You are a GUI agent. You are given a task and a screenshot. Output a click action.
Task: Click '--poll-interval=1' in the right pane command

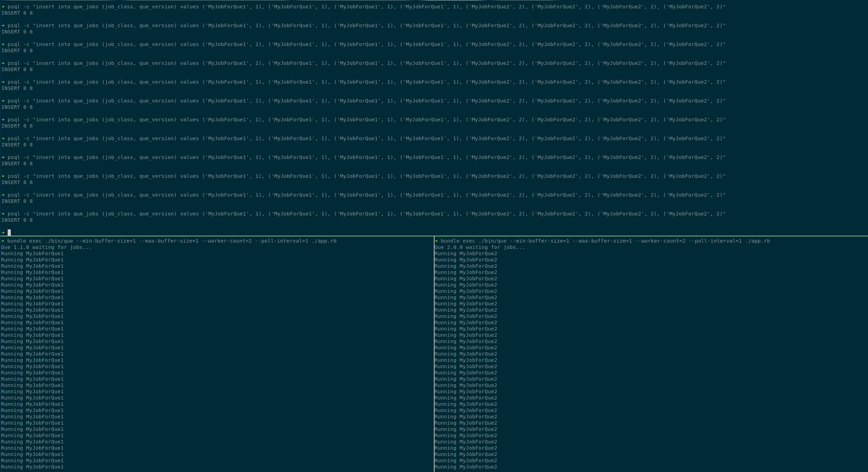pyautogui.click(x=715, y=241)
